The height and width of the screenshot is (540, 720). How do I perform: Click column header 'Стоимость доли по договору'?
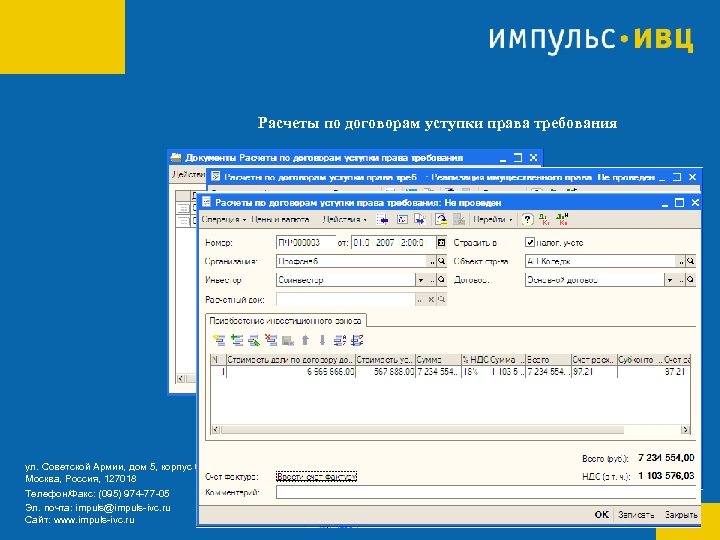click(291, 360)
